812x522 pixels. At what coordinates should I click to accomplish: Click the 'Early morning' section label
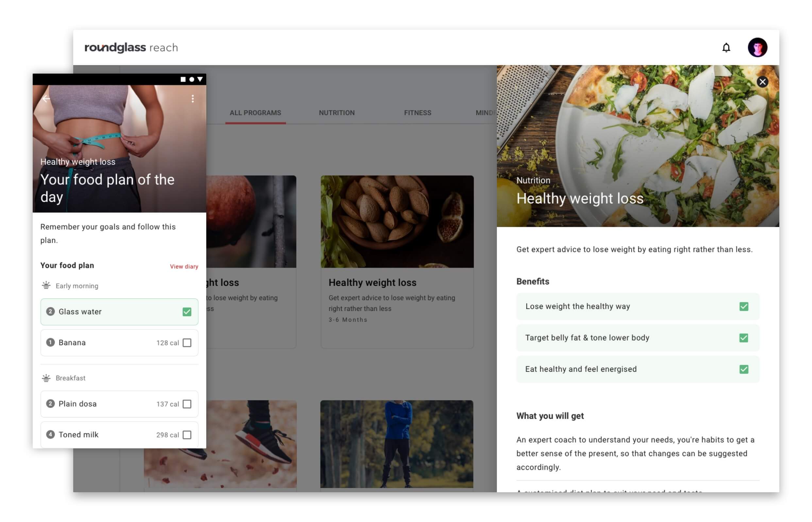point(77,286)
